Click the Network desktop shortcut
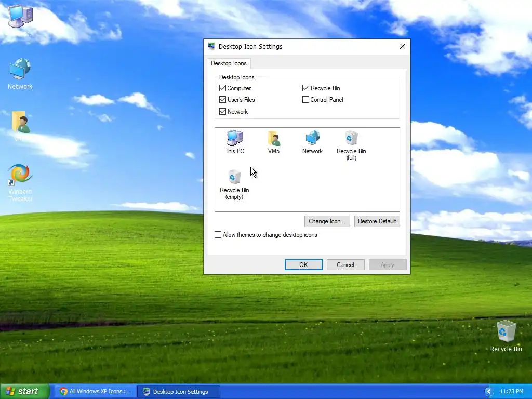The height and width of the screenshot is (399, 532). (x=20, y=74)
